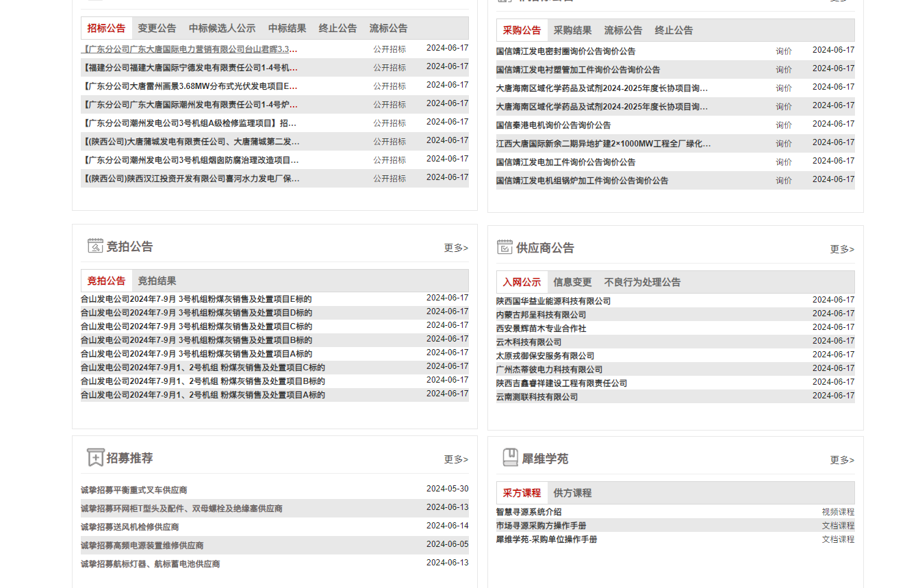918x588 pixels.
Task: Open 陕西吉鑫睿祥建设工程有限责任公司 entry
Action: [562, 383]
